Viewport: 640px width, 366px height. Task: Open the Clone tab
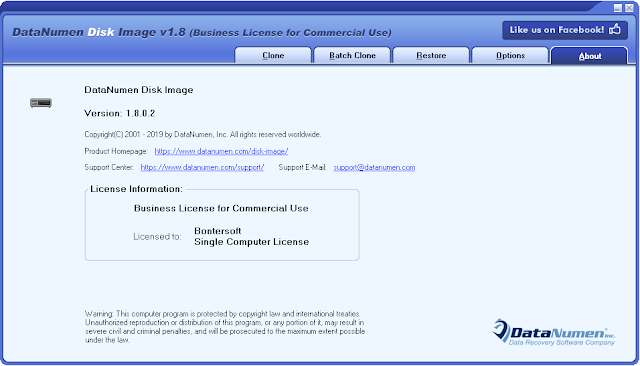(x=273, y=55)
